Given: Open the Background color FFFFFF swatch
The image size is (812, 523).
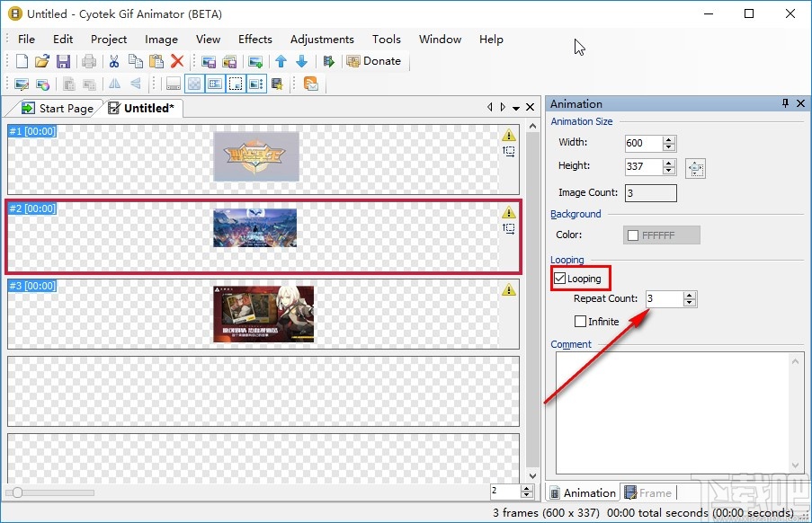Looking at the screenshot, I should tap(661, 235).
